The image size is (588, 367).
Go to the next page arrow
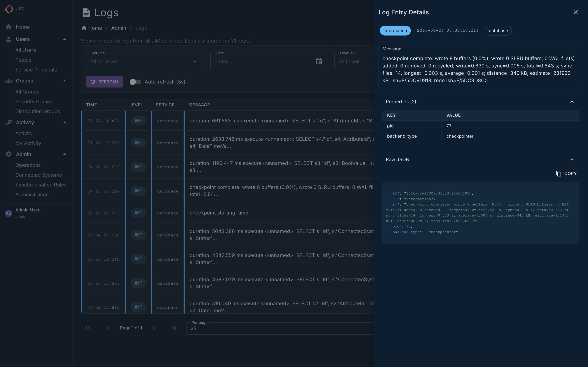pyautogui.click(x=154, y=328)
